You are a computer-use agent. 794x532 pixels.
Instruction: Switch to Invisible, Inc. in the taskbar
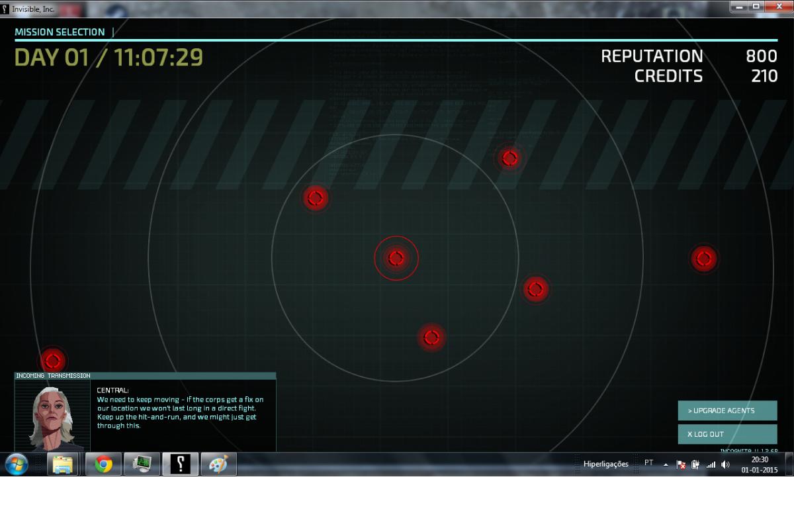point(180,465)
